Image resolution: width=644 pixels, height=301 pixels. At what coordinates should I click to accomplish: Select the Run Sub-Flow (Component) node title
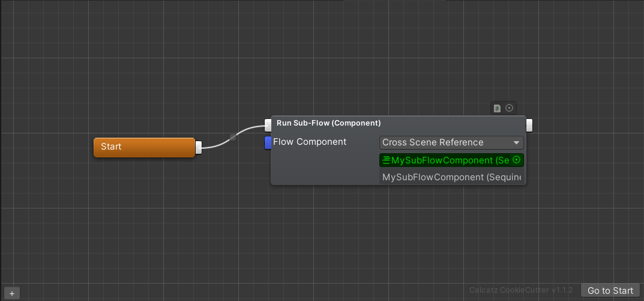[x=328, y=123]
